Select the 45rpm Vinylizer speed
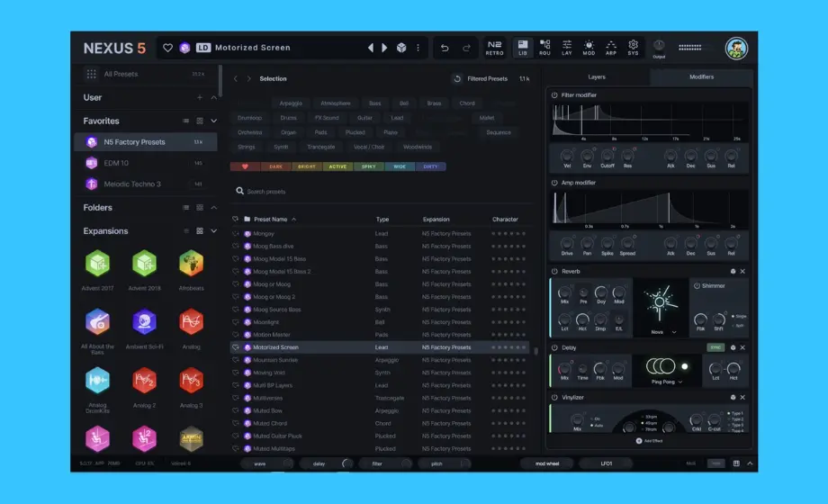Image resolution: width=828 pixels, height=504 pixels. point(650,423)
